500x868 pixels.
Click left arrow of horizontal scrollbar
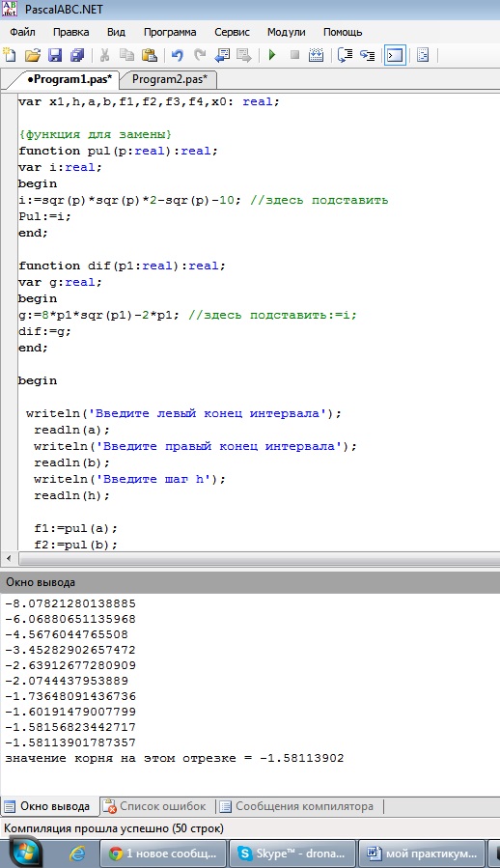tap(9, 559)
